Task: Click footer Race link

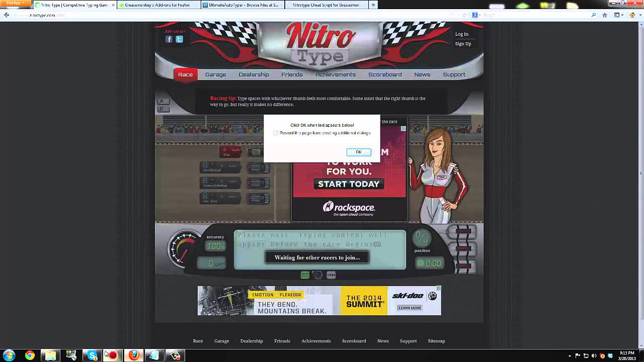Action: coord(198,341)
